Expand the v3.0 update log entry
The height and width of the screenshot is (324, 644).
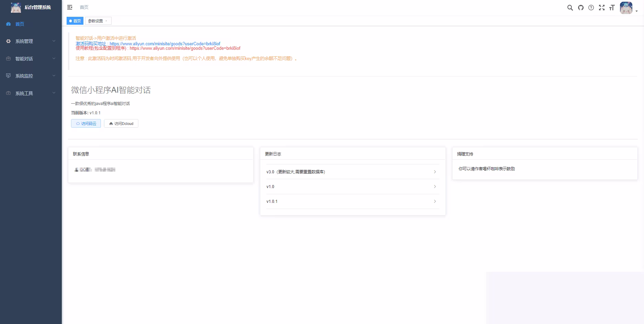tap(353, 172)
